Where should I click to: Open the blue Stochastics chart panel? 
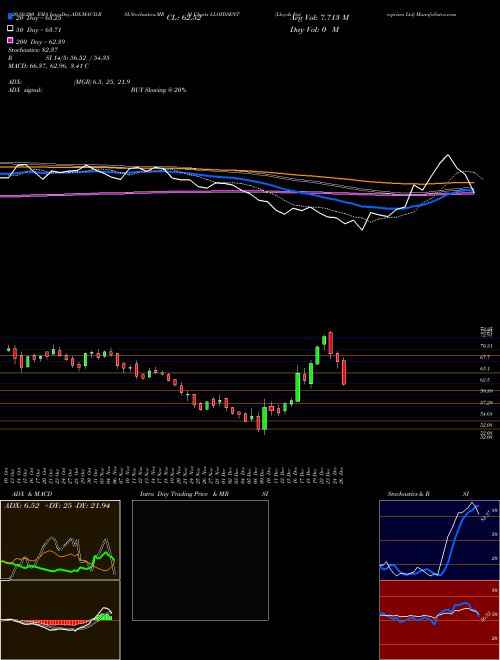[x=439, y=540]
